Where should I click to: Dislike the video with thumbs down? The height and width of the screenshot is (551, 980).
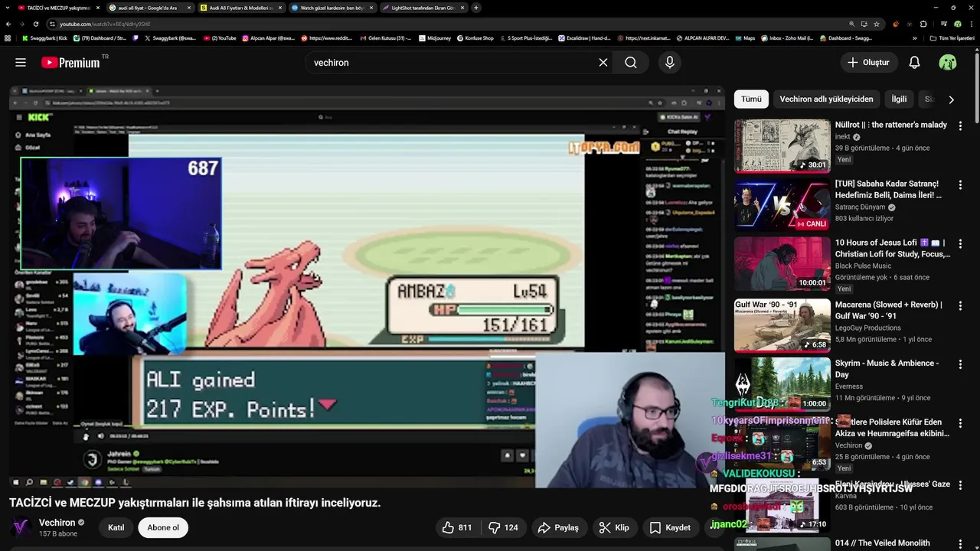click(503, 527)
